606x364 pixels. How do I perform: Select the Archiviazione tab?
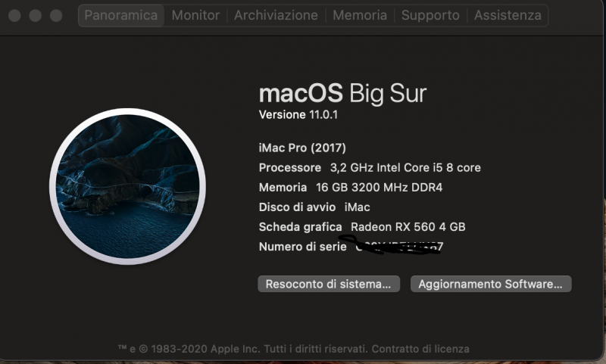pos(276,15)
